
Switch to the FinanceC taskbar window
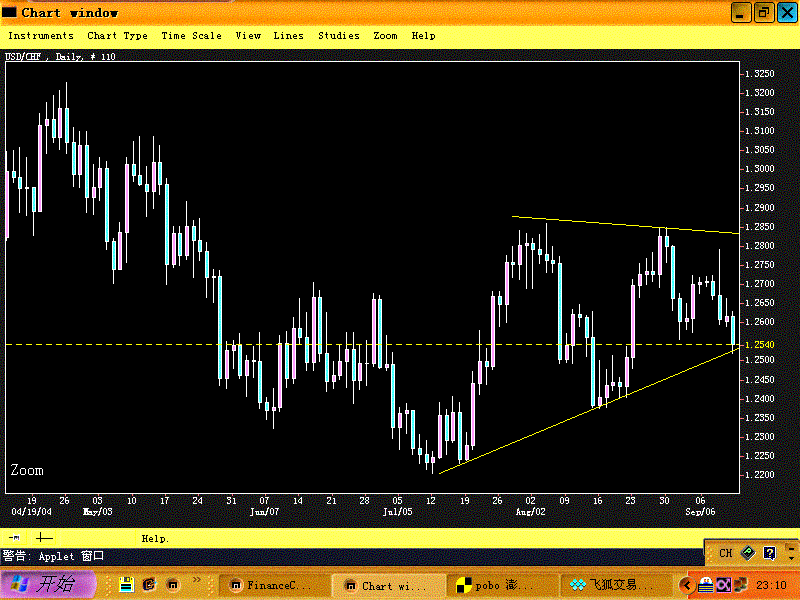click(270, 585)
